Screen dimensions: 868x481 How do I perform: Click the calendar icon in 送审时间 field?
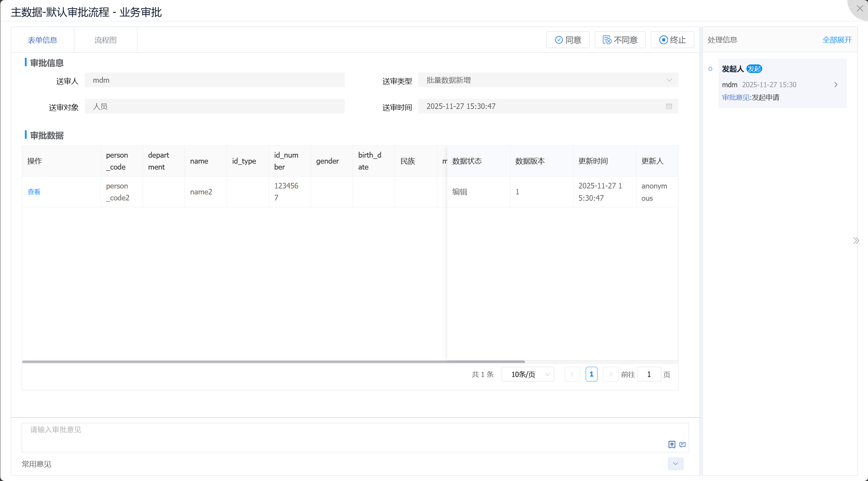[669, 106]
